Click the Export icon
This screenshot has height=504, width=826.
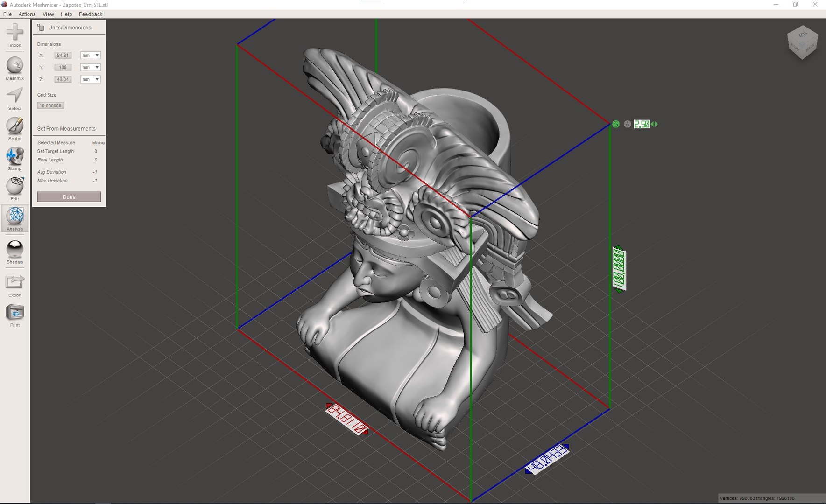click(15, 282)
